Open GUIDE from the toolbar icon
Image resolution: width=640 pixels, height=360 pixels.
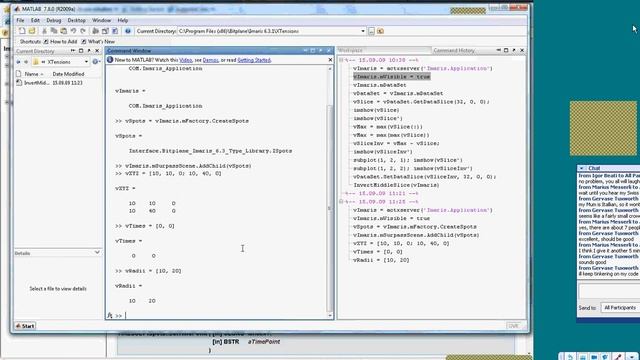click(x=105, y=31)
